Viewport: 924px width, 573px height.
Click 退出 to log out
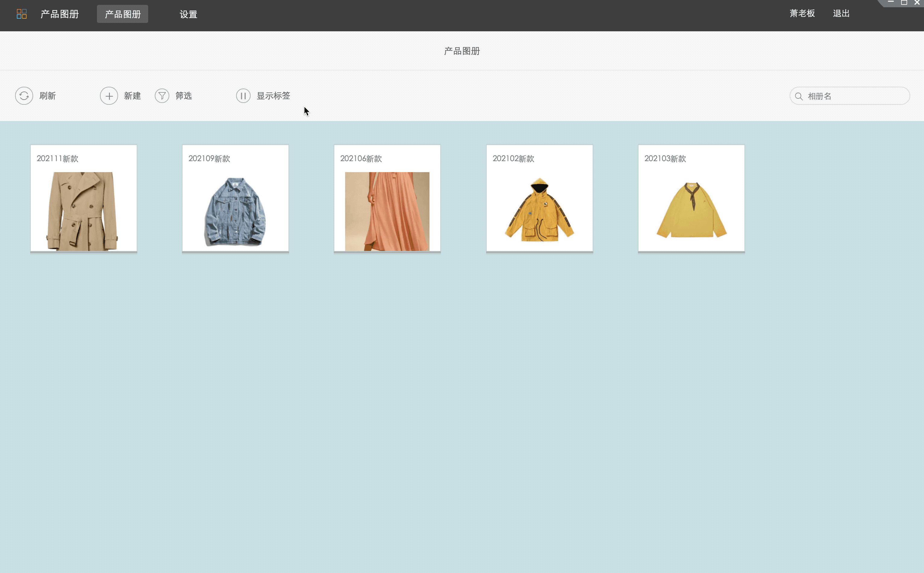click(x=841, y=13)
